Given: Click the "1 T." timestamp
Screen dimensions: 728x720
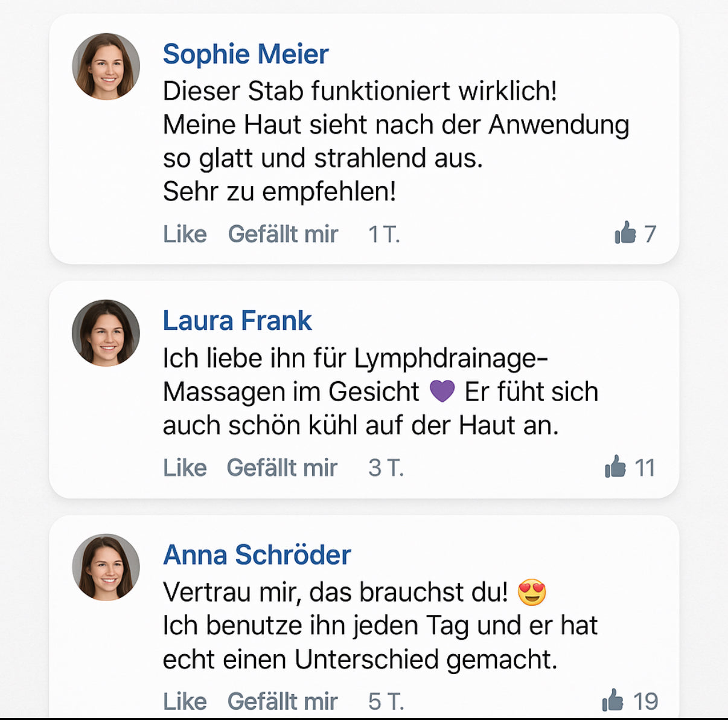Looking at the screenshot, I should 384,234.
